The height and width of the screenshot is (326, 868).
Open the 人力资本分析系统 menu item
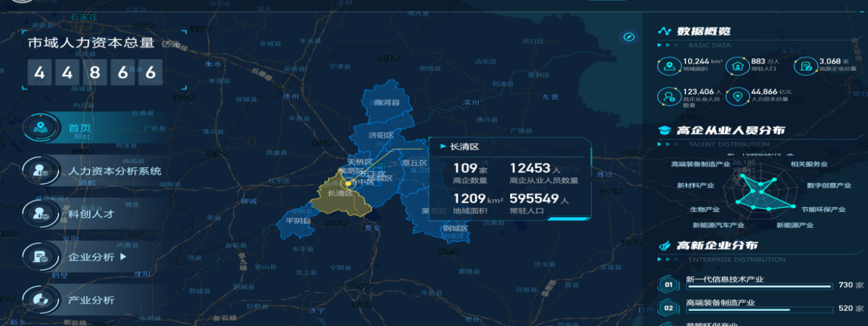click(115, 172)
